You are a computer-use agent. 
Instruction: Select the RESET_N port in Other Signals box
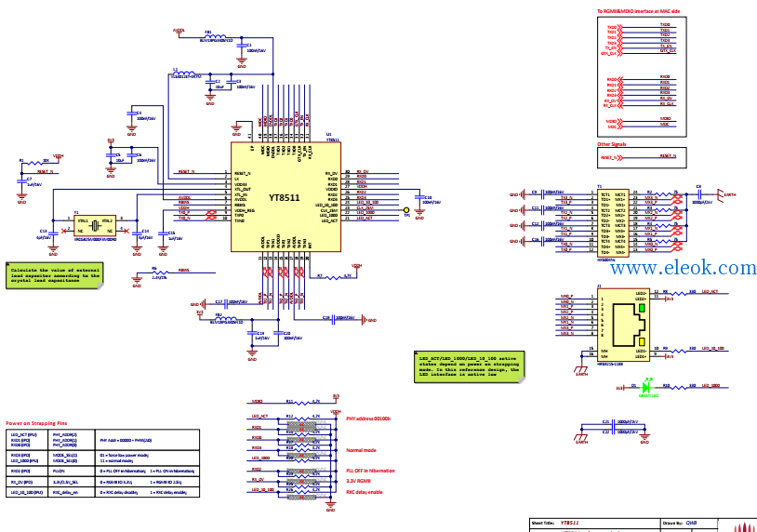612,158
